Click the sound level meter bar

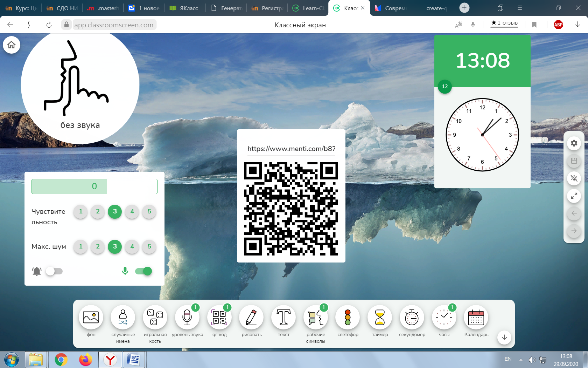coord(94,186)
